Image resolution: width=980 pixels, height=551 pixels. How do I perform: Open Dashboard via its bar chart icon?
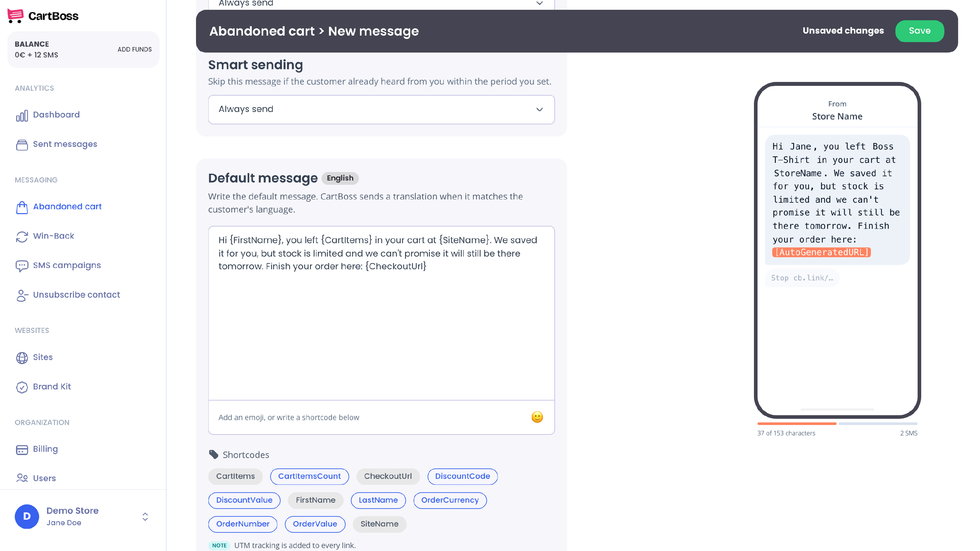[x=22, y=115]
